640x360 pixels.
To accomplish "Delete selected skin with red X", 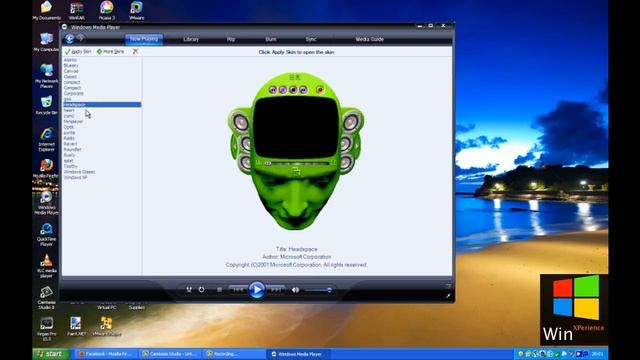I will click(135, 51).
